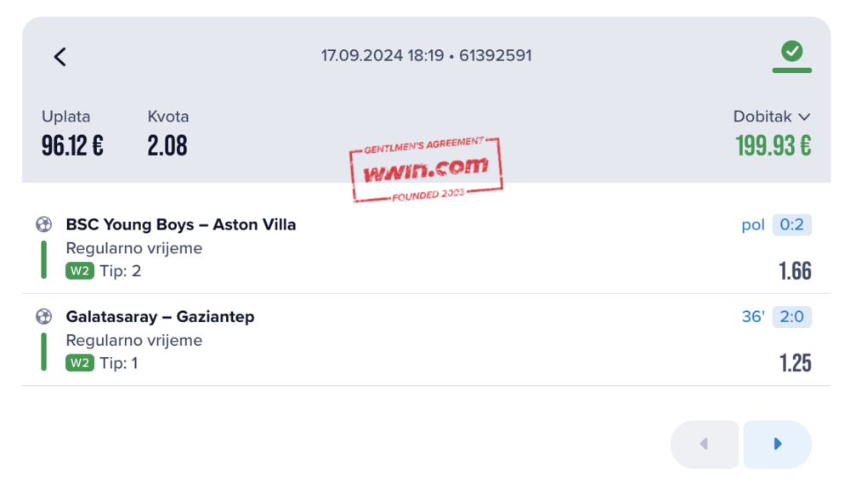Screen dimensions: 850x504
Task: Click the ticket date and ID header
Action: [x=426, y=56]
